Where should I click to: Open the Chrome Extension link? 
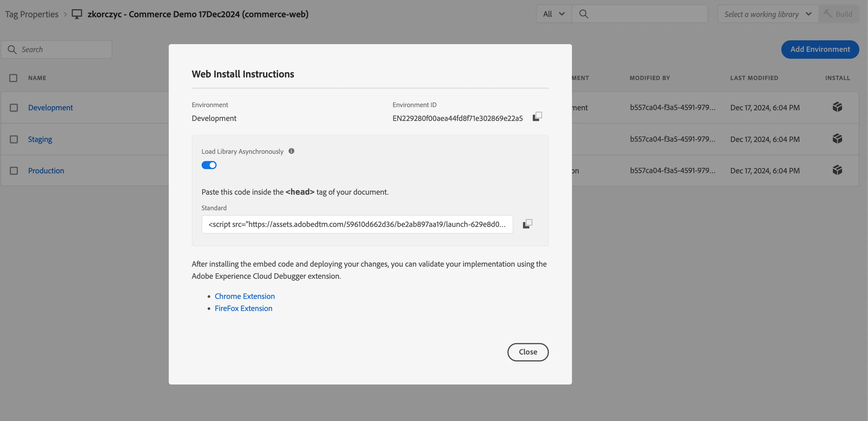(x=245, y=296)
